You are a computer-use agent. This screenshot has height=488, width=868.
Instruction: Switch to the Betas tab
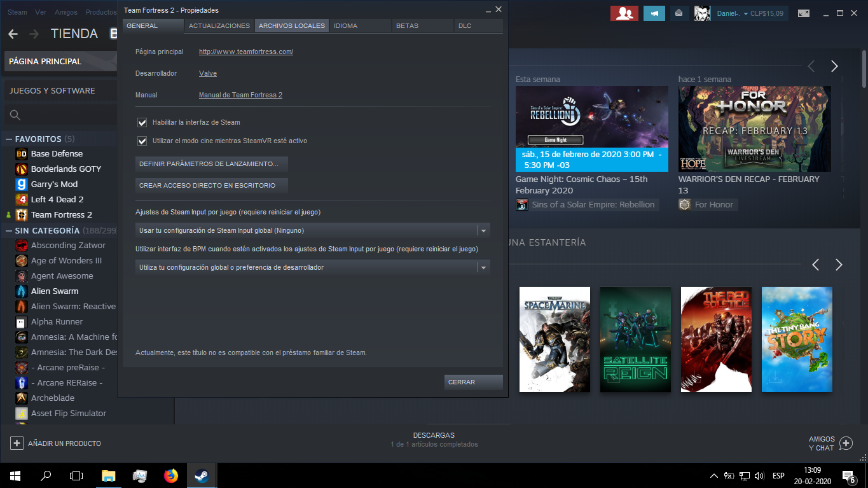[x=423, y=25]
